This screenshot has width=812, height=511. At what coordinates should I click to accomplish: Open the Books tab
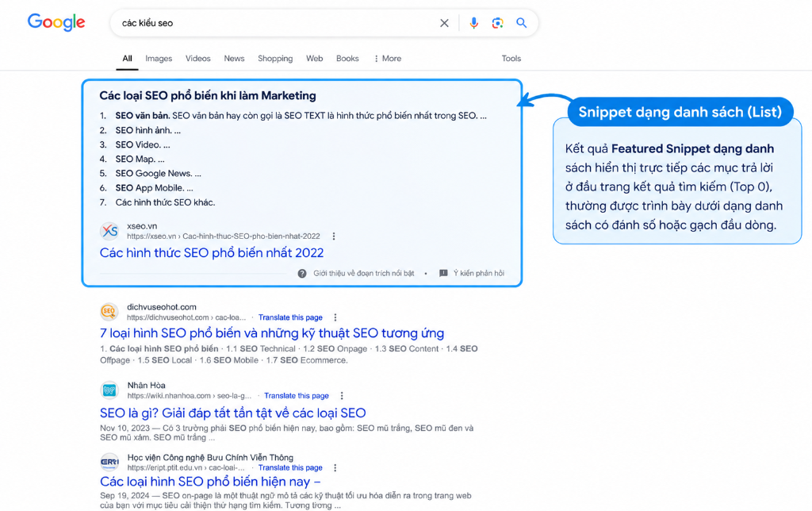click(347, 59)
